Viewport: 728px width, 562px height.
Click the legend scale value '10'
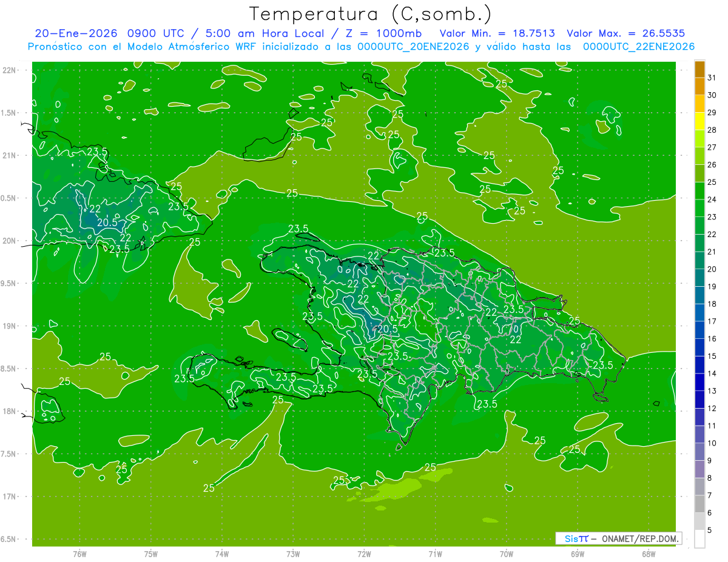point(712,444)
